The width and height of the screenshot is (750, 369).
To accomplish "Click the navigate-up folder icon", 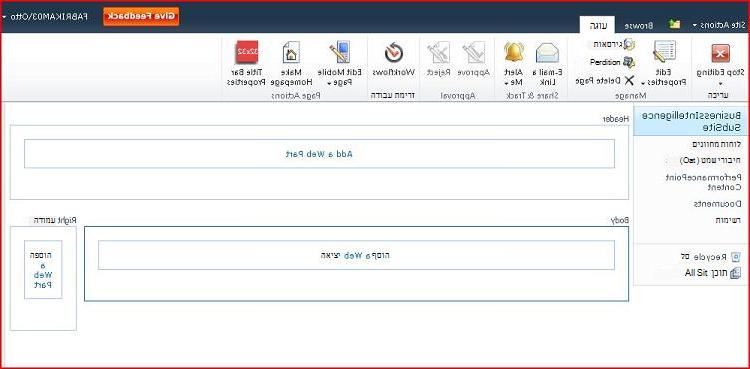I will pos(674,24).
